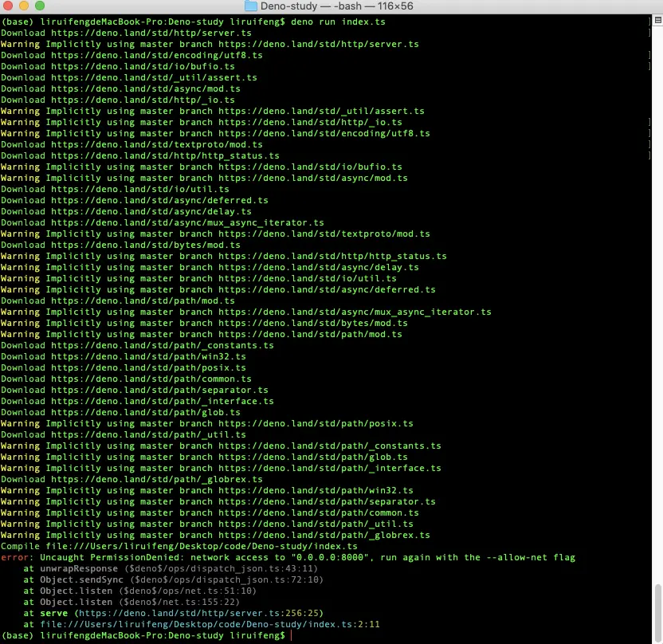Select Warning line for path/win32.ts
Viewport: 663px width, 644px height.
coord(206,490)
